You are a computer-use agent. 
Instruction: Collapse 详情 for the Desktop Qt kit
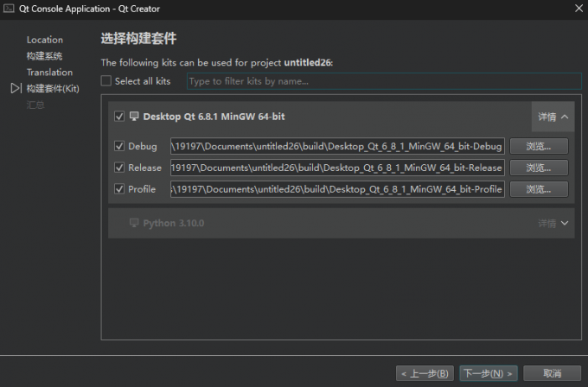(553, 117)
